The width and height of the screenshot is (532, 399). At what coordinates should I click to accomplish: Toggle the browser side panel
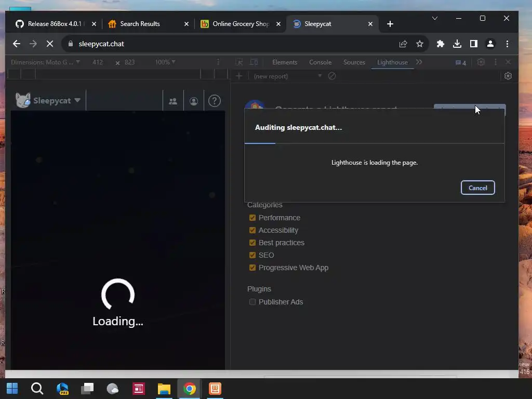pos(474,44)
